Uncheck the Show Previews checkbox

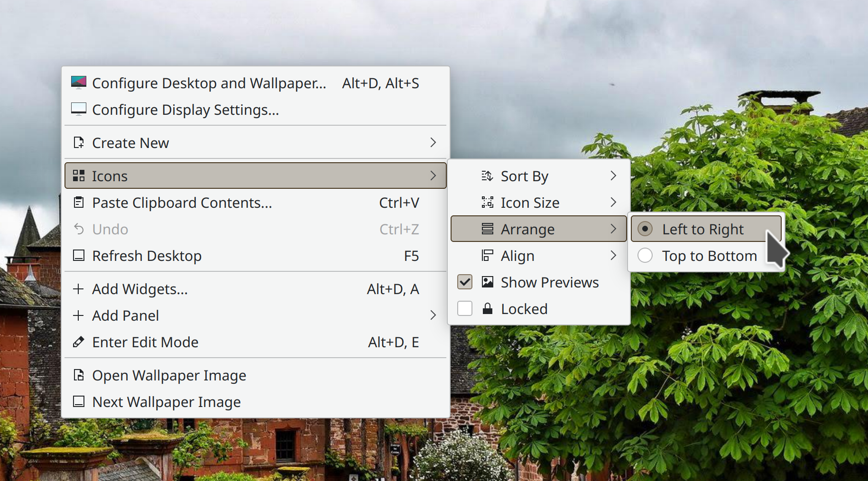point(465,282)
